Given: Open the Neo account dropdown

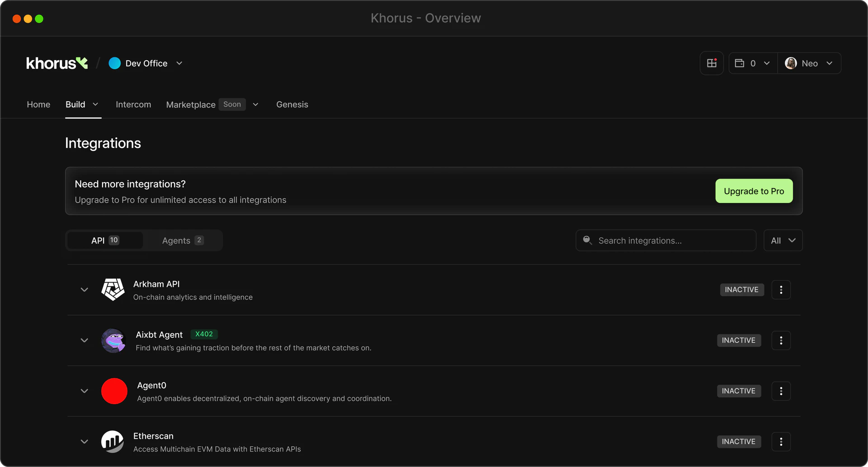Looking at the screenshot, I should point(810,63).
